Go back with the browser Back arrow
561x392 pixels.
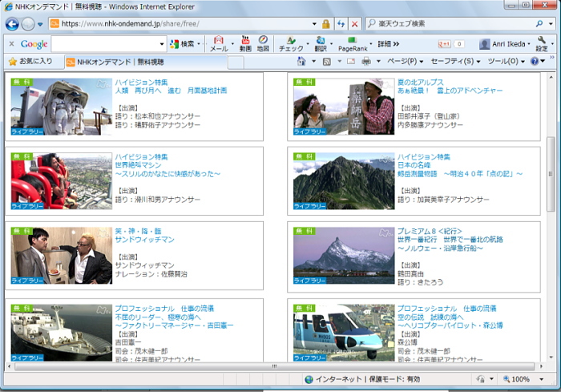pos(12,24)
